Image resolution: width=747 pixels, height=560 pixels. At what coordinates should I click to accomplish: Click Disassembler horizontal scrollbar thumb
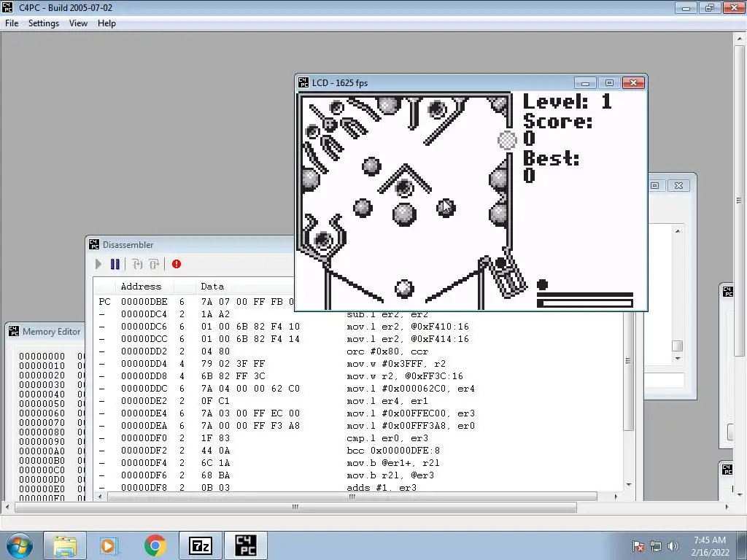(x=352, y=497)
